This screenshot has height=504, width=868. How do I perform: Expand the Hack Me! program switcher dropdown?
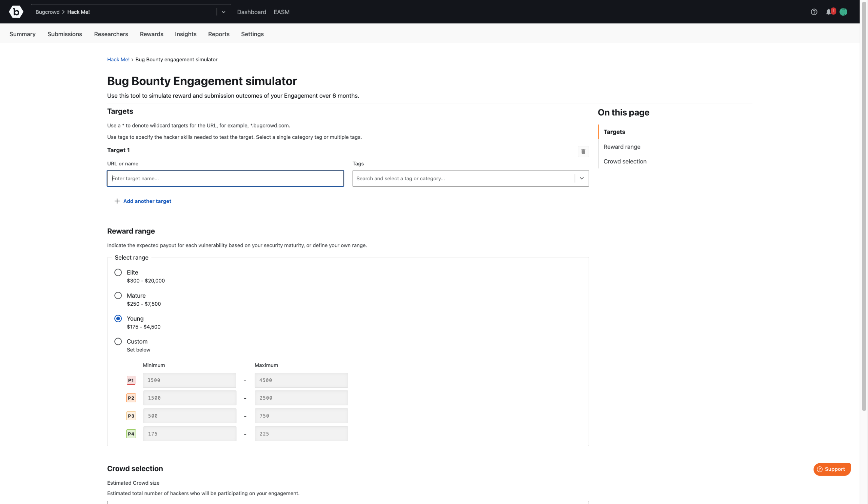click(x=223, y=12)
